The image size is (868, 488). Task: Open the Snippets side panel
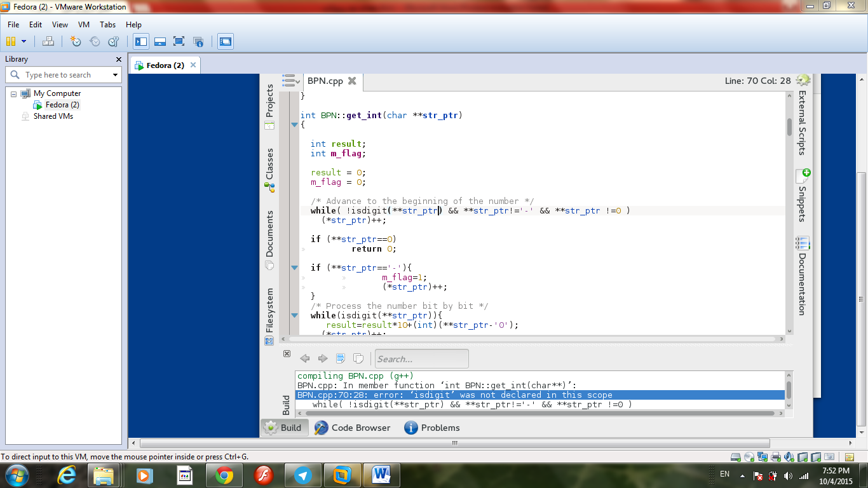[802, 196]
